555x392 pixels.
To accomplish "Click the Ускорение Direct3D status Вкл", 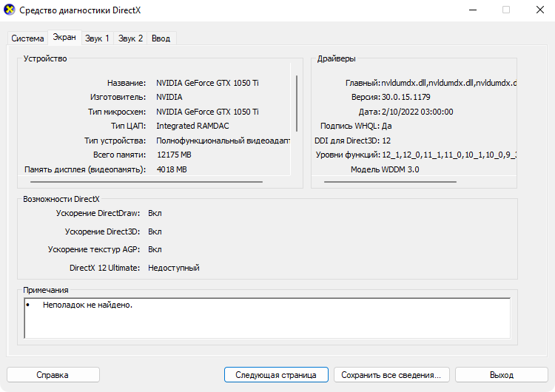I will pos(155,232).
